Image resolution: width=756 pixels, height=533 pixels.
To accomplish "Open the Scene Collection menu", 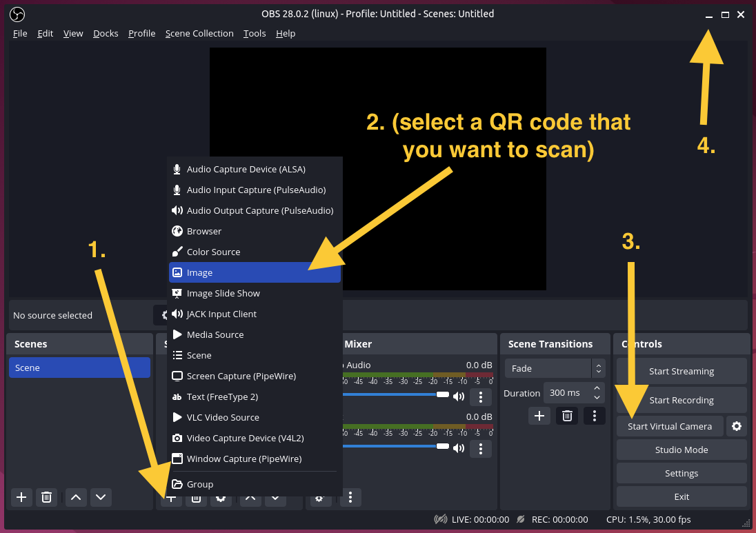I will coord(199,33).
